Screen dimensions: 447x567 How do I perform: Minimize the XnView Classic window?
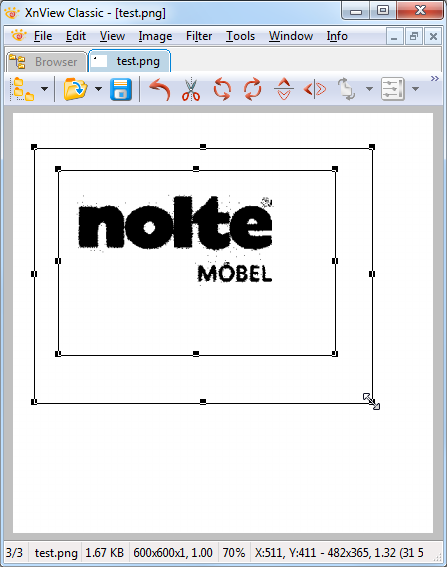click(x=356, y=10)
